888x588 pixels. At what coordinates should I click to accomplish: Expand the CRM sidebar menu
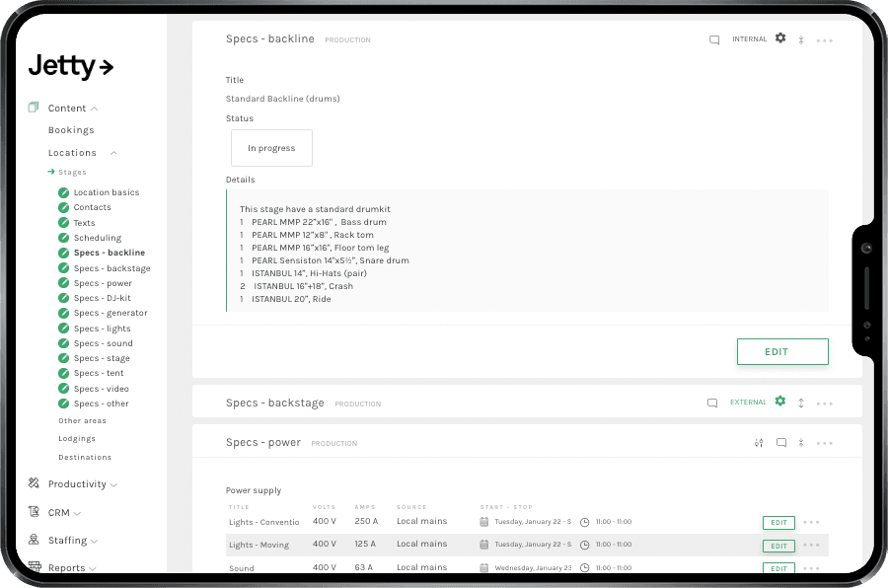click(64, 513)
